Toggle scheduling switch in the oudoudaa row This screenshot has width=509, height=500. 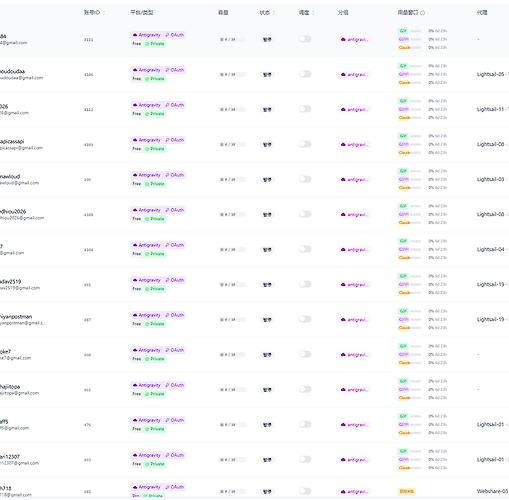[305, 74]
